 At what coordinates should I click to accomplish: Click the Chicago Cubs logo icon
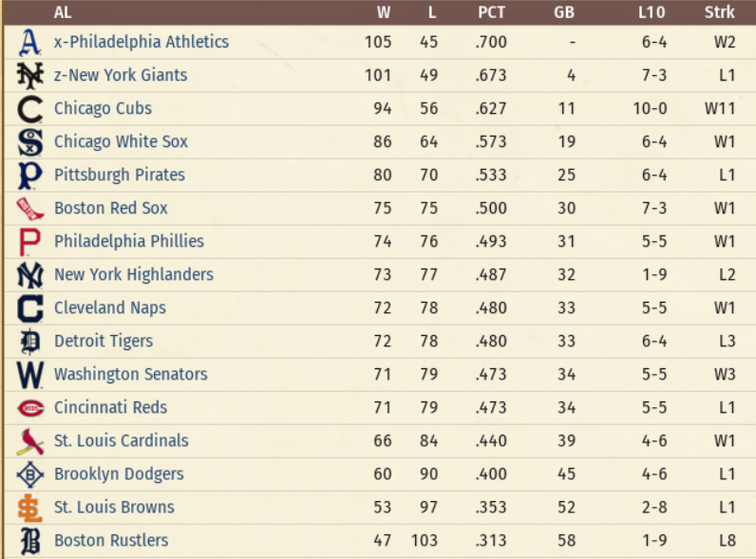30,109
